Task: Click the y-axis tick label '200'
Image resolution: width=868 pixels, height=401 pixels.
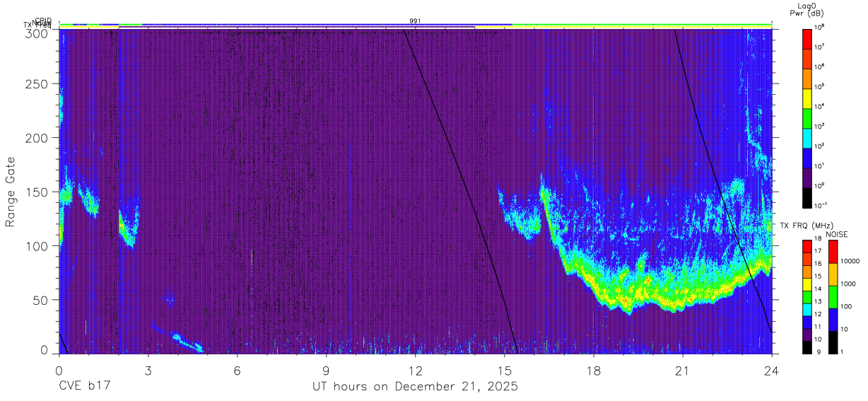Action: 37,138
